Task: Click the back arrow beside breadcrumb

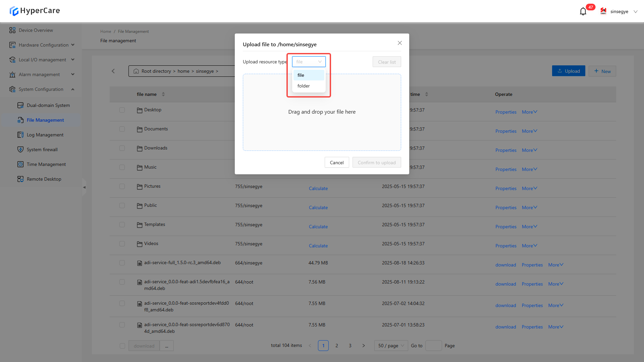Action: 113,71
